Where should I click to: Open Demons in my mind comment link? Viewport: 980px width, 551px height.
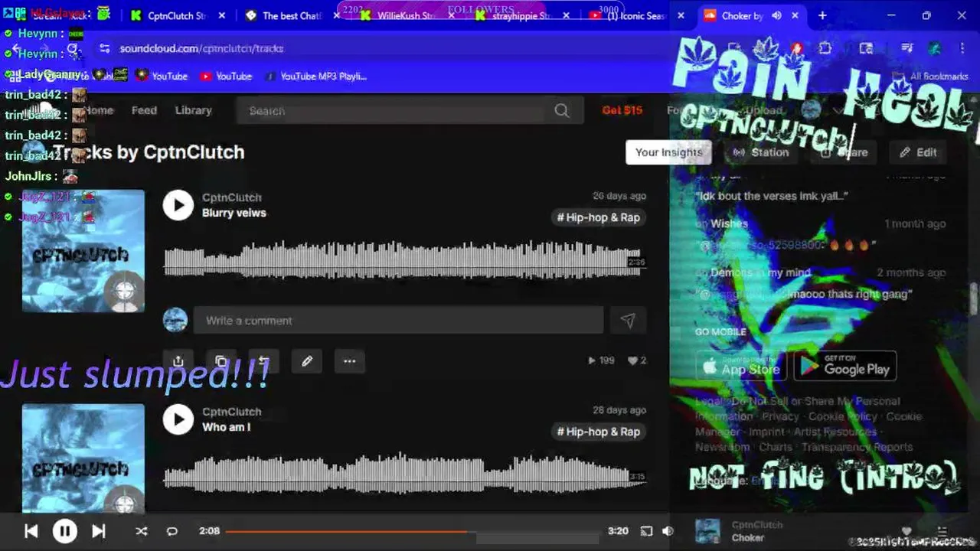760,272
